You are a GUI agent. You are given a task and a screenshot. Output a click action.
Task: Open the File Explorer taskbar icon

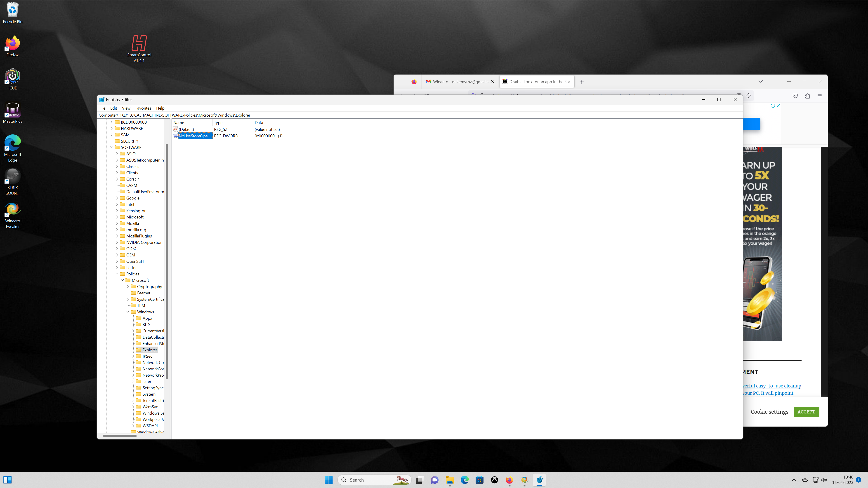click(450, 480)
